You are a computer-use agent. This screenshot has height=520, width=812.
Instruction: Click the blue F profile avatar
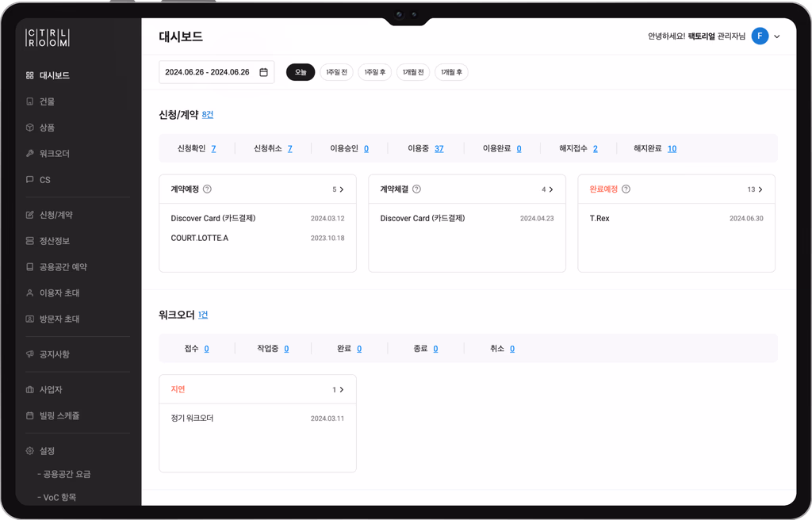760,36
